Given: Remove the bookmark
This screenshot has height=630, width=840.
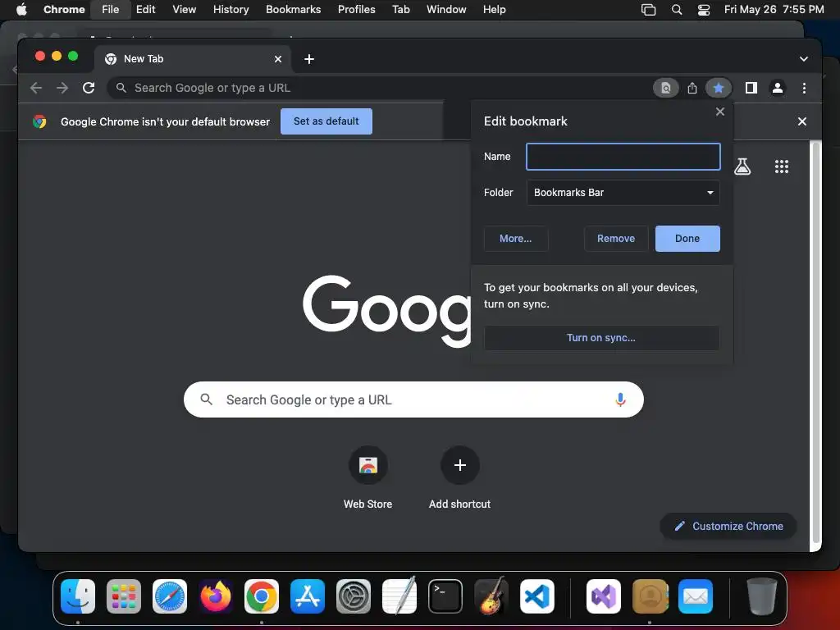Looking at the screenshot, I should click(616, 239).
